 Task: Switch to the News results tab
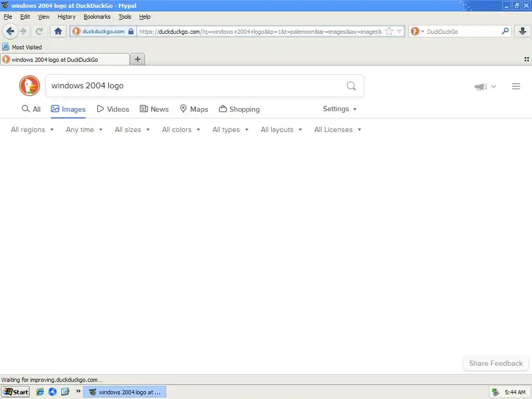tap(154, 109)
